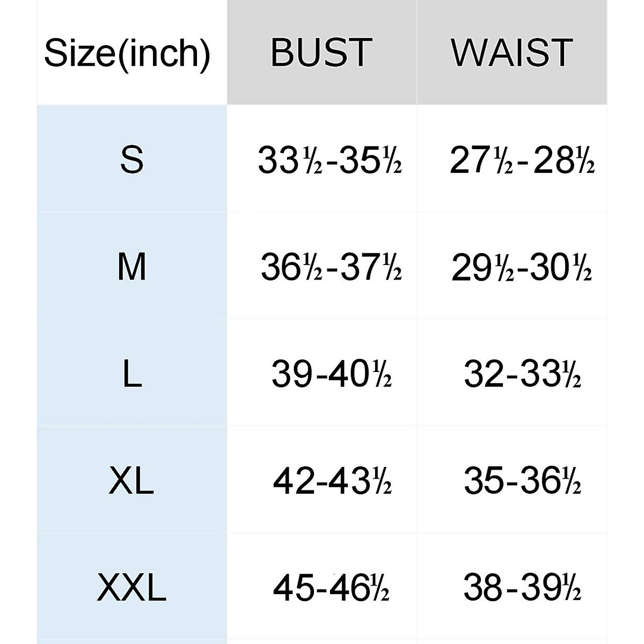Click the 45-46½ bust measurement
Image resolution: width=644 pixels, height=644 pixels.
[x=331, y=588]
